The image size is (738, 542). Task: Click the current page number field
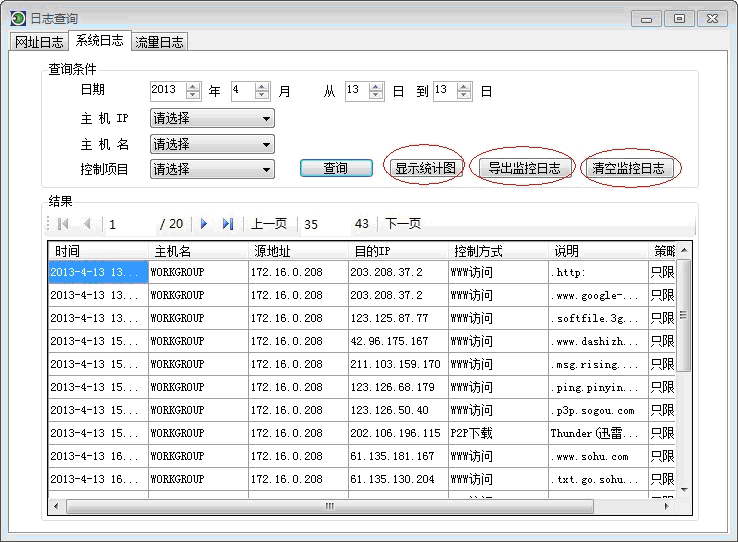(x=130, y=224)
